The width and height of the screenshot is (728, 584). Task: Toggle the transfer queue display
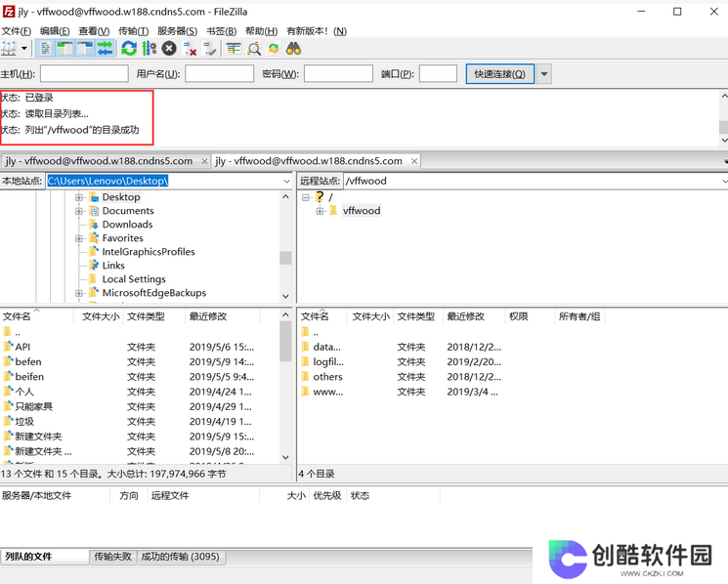(x=105, y=48)
